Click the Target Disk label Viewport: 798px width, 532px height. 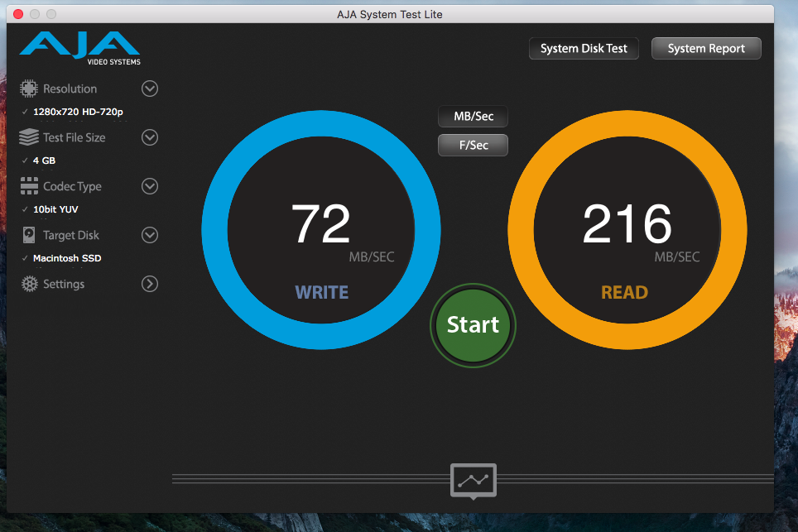tap(71, 236)
